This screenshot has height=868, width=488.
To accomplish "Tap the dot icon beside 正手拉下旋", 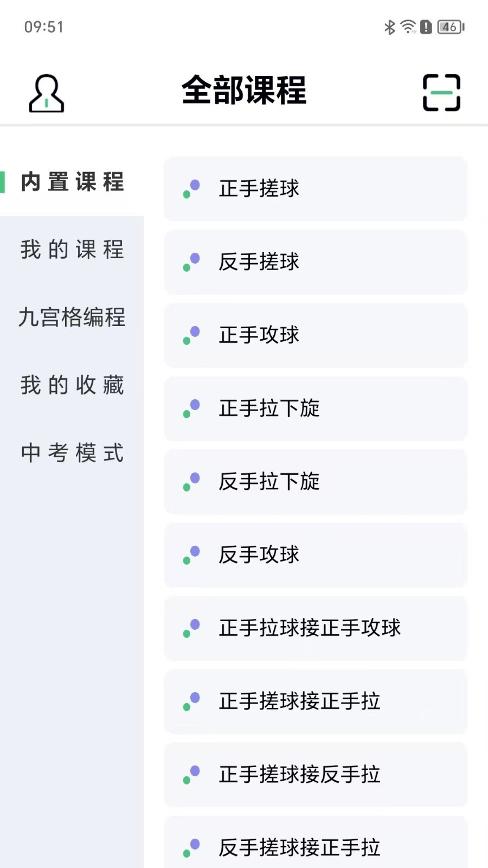I will tap(191, 409).
